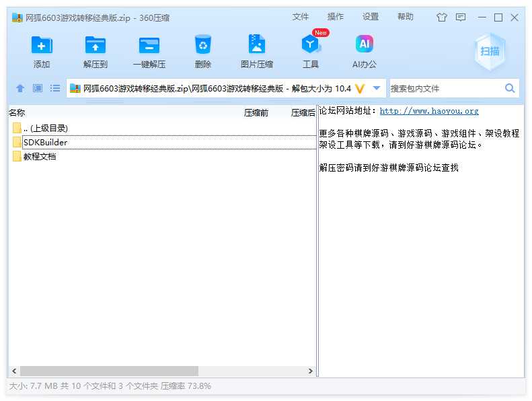Sort by the 名称 column header
This screenshot has height=401, width=532.
[17, 113]
